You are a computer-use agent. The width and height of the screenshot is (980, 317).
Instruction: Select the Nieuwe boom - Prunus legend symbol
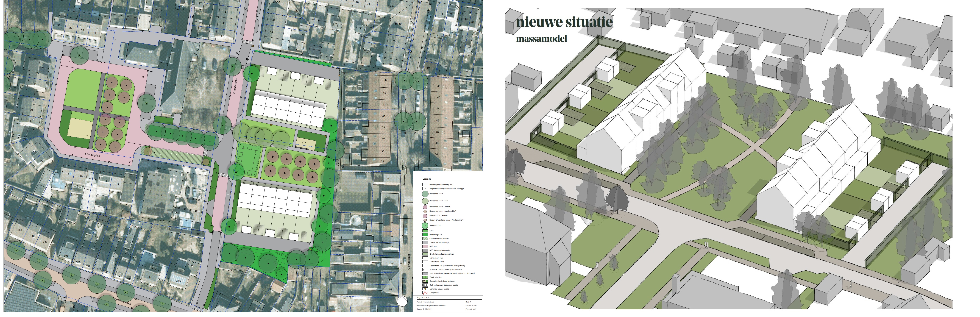[425, 216]
